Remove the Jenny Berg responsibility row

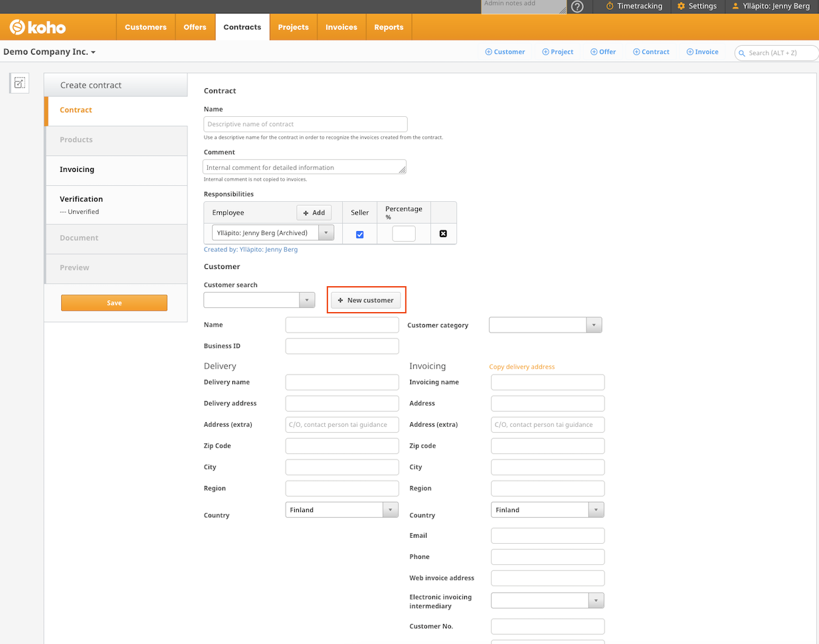[x=443, y=234]
